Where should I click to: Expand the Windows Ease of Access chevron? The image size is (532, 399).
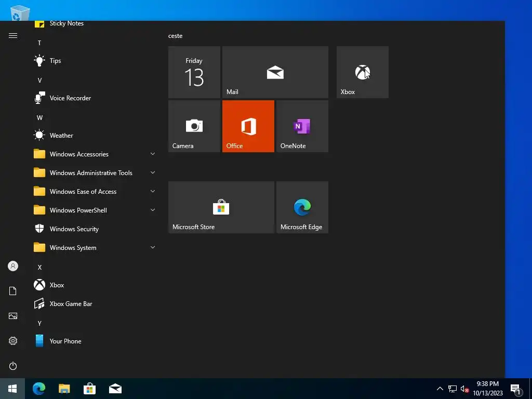[x=153, y=191]
